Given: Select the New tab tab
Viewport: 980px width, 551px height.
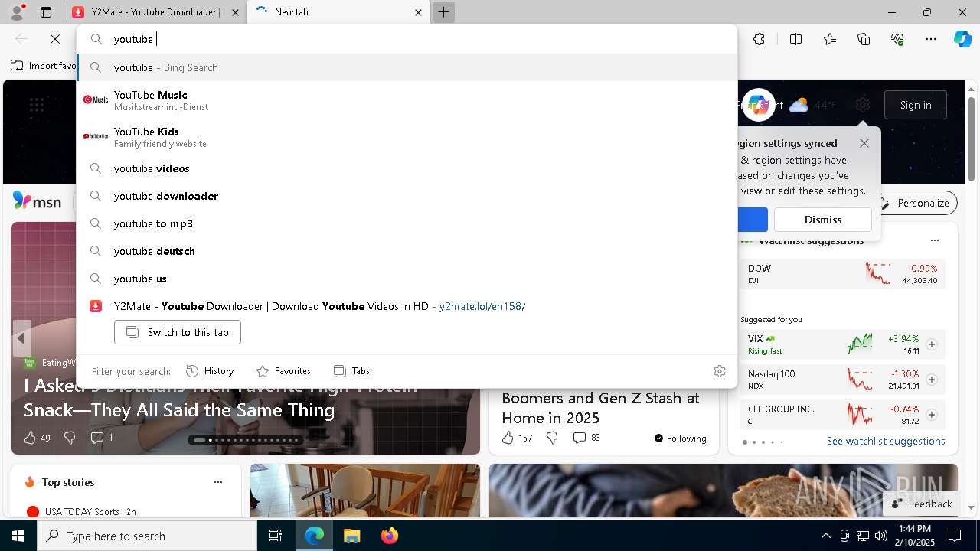Looking at the screenshot, I should 338,12.
